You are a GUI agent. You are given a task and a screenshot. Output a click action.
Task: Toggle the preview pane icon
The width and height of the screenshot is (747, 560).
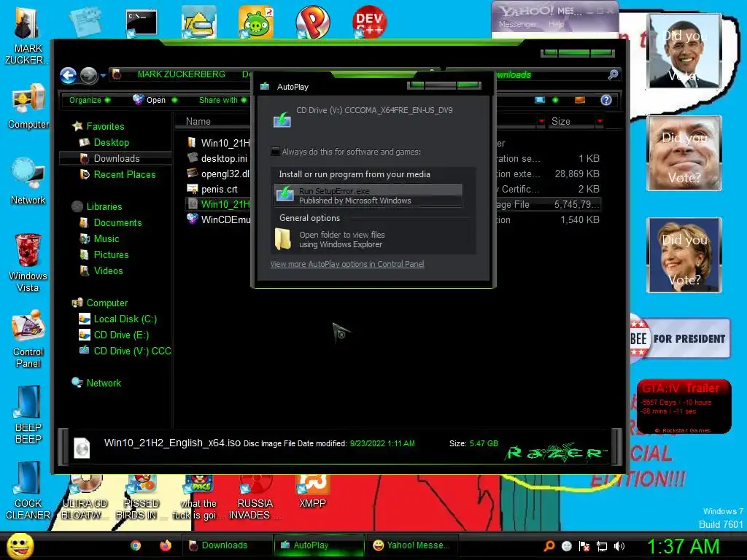[580, 100]
